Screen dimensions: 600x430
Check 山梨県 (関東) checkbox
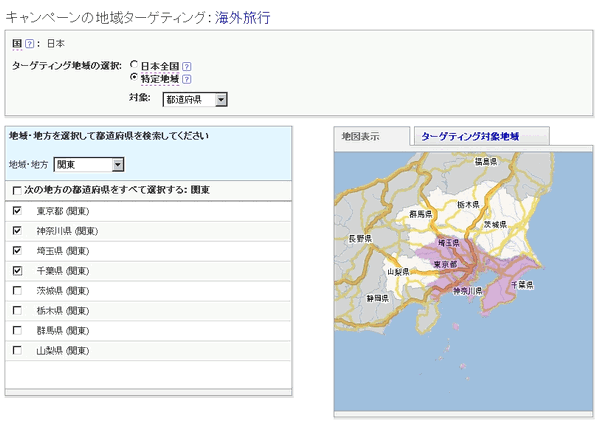[x=17, y=350]
